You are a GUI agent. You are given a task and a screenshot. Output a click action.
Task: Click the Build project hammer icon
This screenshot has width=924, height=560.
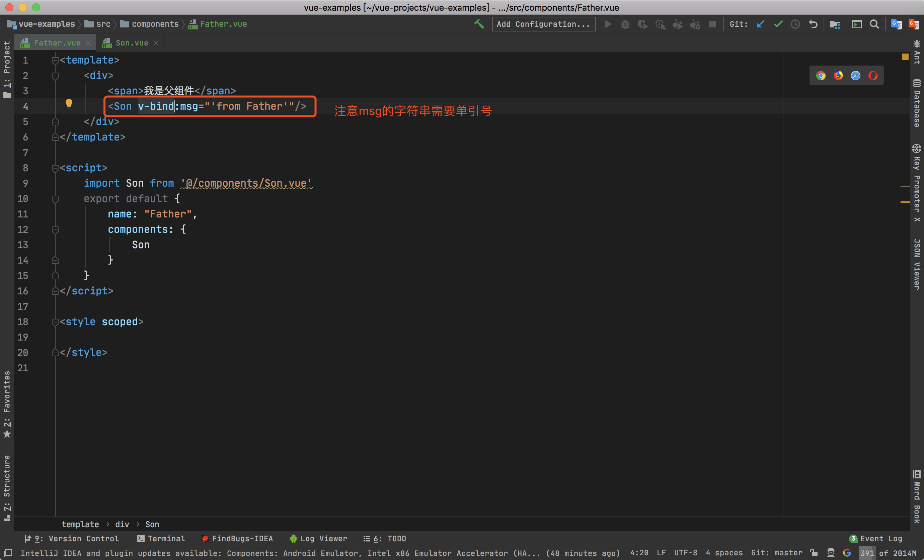(479, 24)
